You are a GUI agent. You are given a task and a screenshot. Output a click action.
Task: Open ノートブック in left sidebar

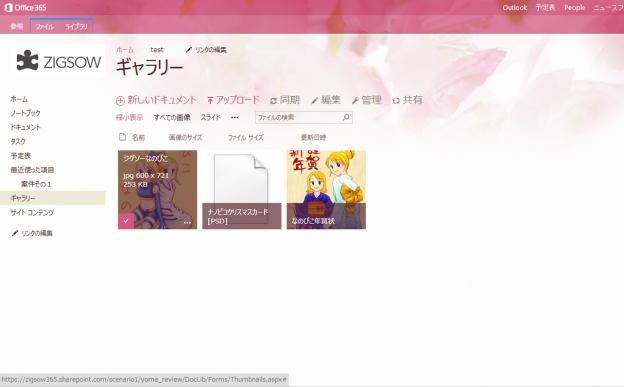tap(25, 113)
